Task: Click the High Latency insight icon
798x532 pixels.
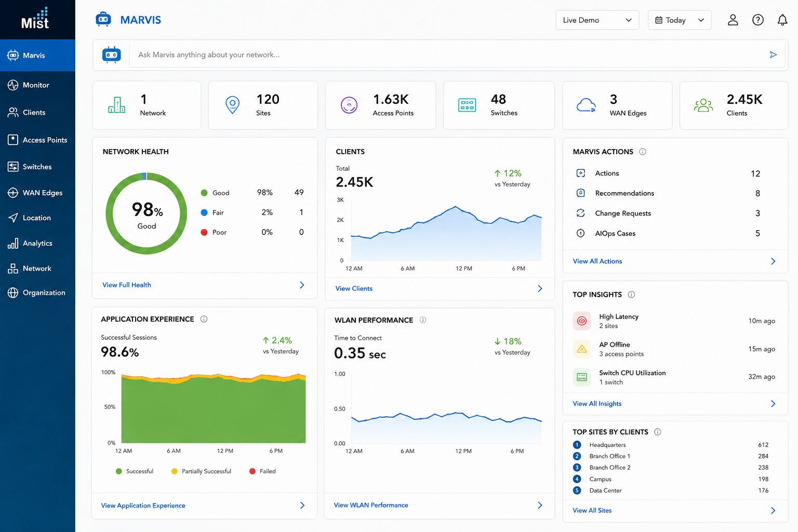Action: [582, 321]
